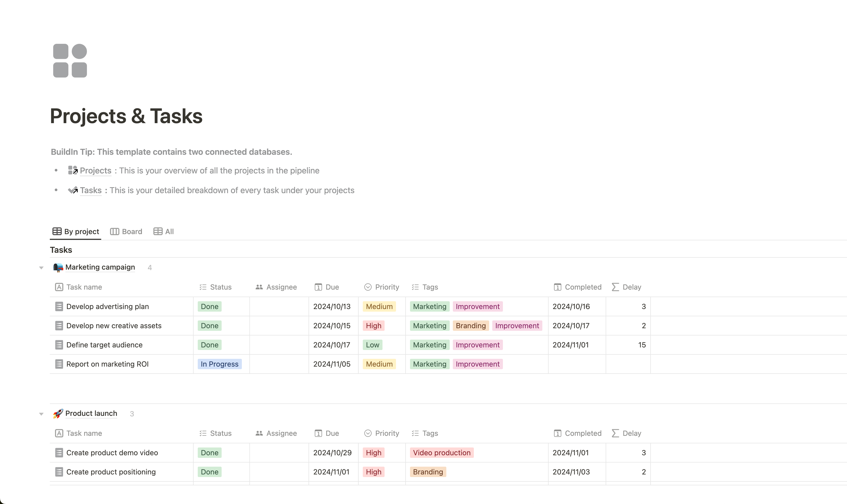Collapse the Marketing campaign group
Screen dimensions: 847x504
click(42, 268)
